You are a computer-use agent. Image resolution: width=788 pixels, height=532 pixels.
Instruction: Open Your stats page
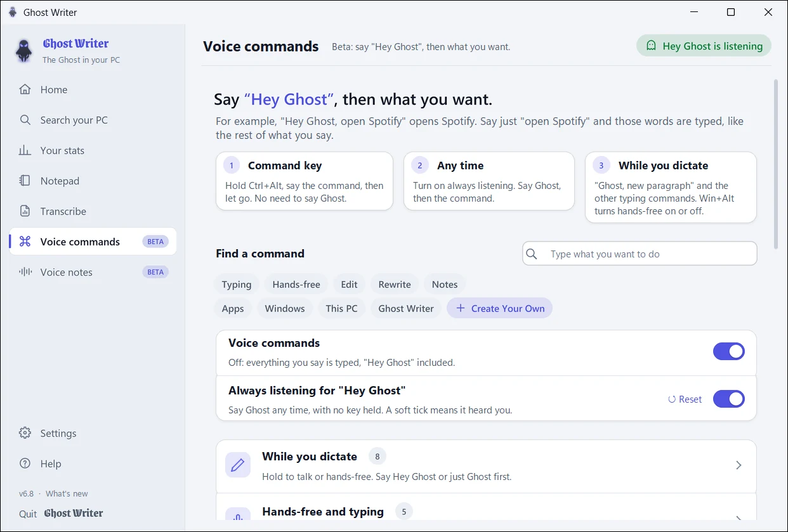(x=93, y=150)
